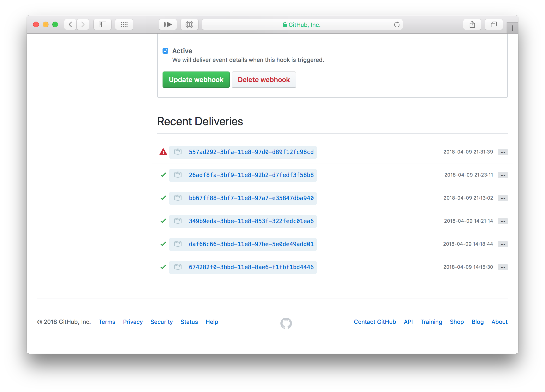Open the Security footer link
This screenshot has height=392, width=545.
tap(162, 322)
